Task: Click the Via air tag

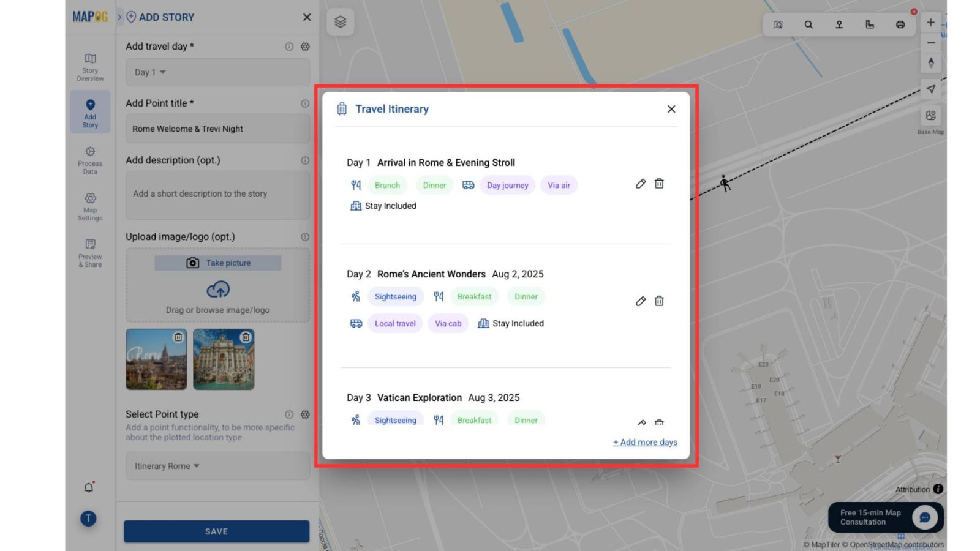Action: point(559,186)
